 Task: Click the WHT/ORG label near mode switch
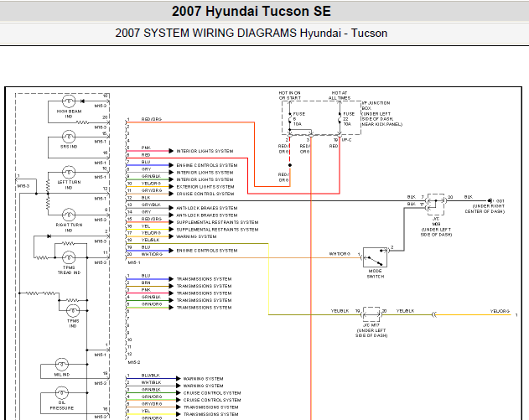tap(340, 254)
